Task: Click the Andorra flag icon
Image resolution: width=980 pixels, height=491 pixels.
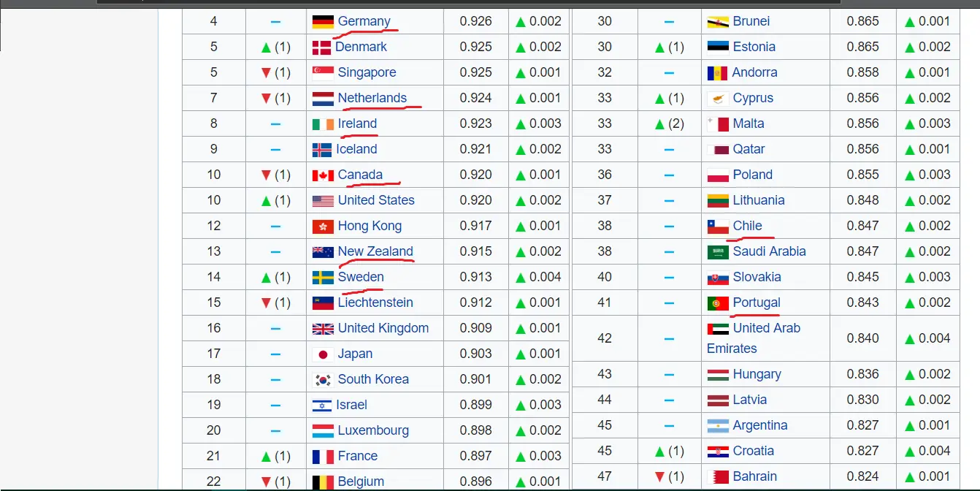Action: tap(717, 73)
